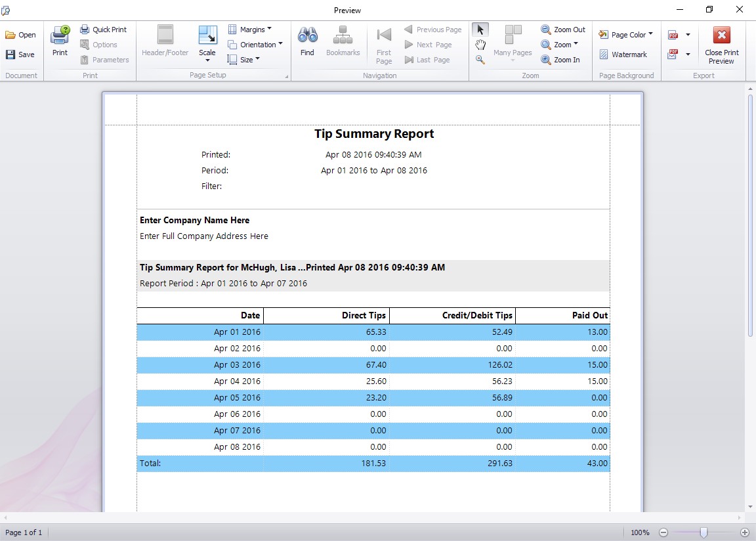Select the Magnifier tool
Viewport: 756px width, 541px height.
[x=480, y=59]
